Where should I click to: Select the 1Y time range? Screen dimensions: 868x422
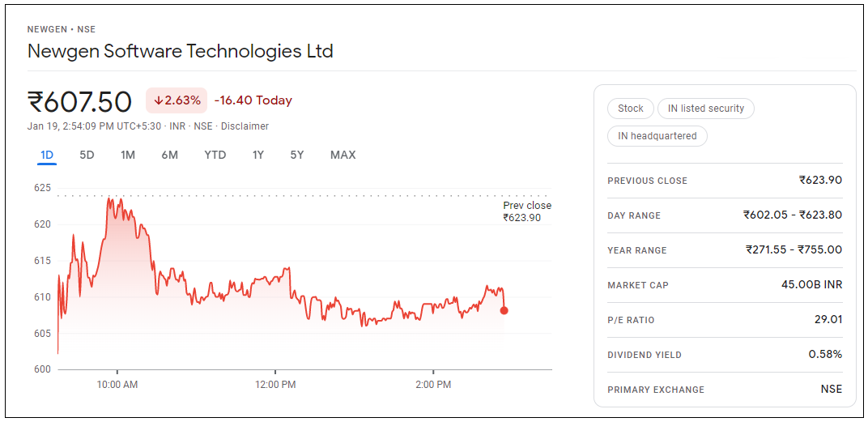(257, 155)
